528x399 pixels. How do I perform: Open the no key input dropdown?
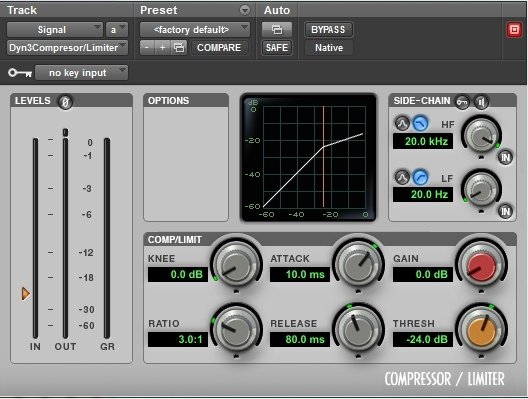pyautogui.click(x=81, y=73)
